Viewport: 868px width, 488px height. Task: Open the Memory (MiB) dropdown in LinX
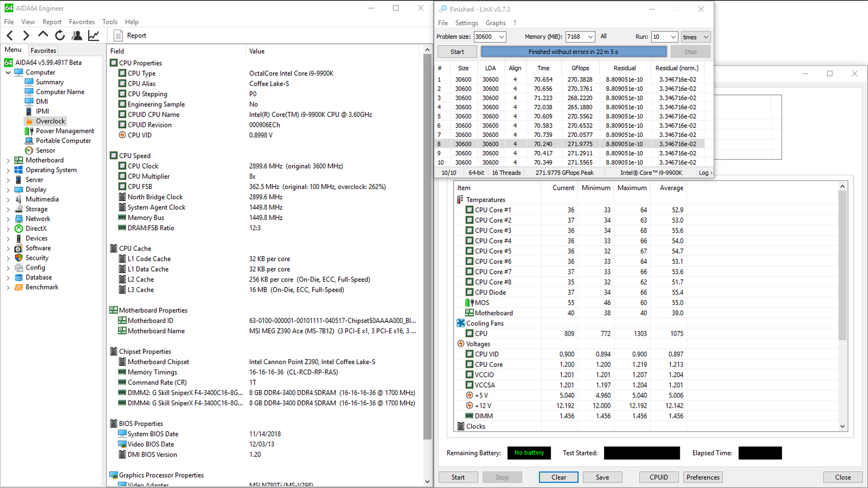(590, 37)
